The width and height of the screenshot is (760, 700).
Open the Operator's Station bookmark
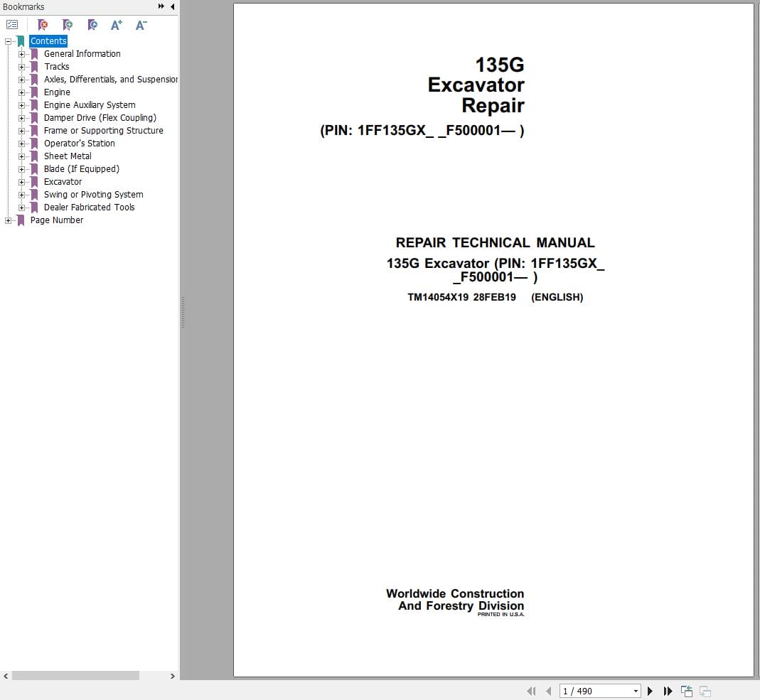[x=79, y=144]
